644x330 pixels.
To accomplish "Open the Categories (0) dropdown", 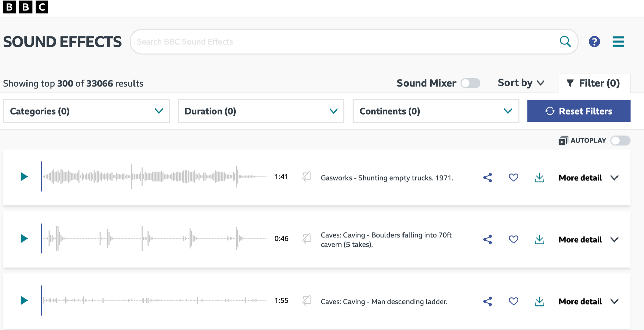I will [86, 111].
